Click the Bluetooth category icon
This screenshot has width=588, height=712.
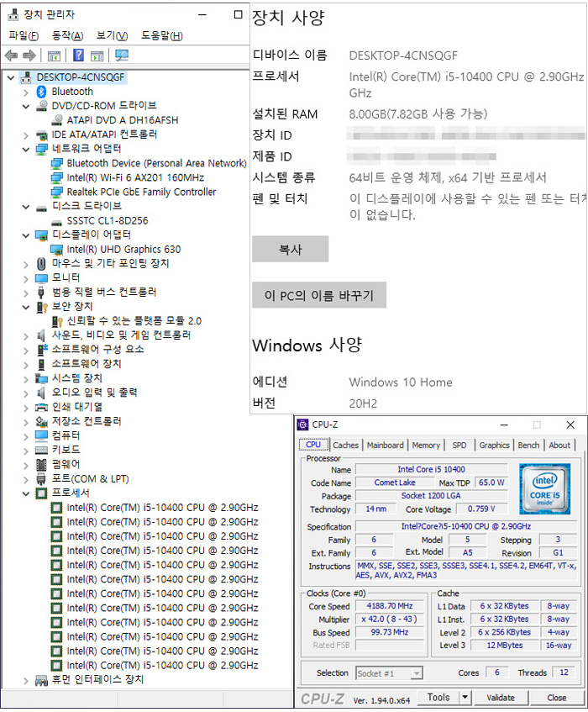[x=41, y=92]
